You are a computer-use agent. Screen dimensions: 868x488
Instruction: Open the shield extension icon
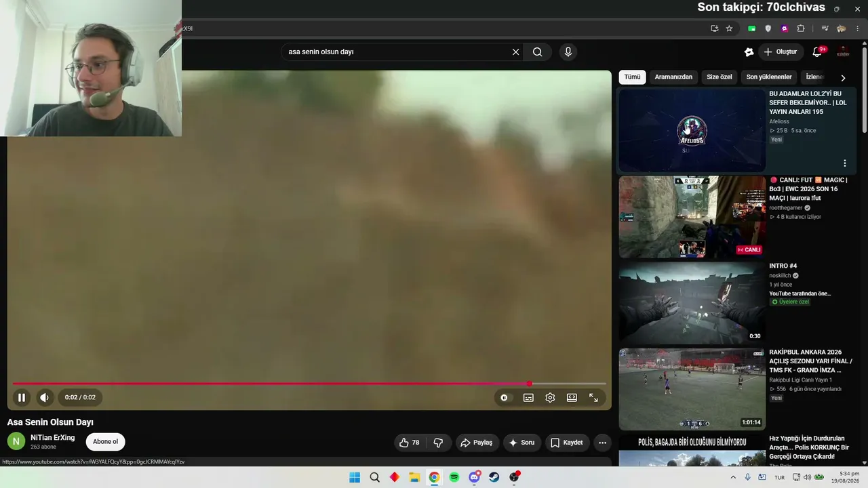(768, 28)
